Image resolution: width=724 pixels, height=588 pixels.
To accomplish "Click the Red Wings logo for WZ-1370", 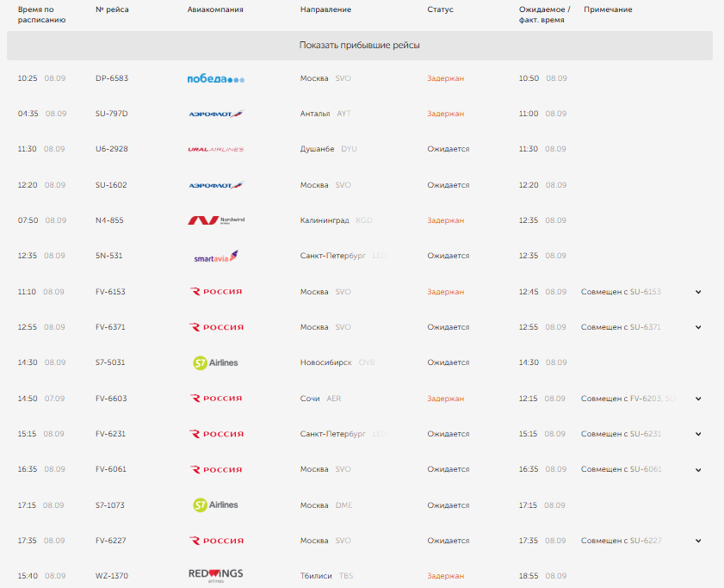I will 215,576.
